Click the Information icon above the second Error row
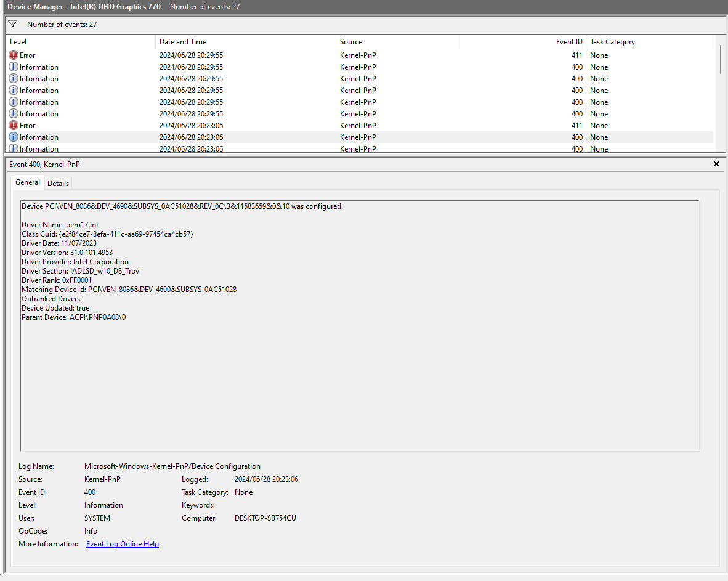Screen dimensions: 728x581 pos(13,113)
